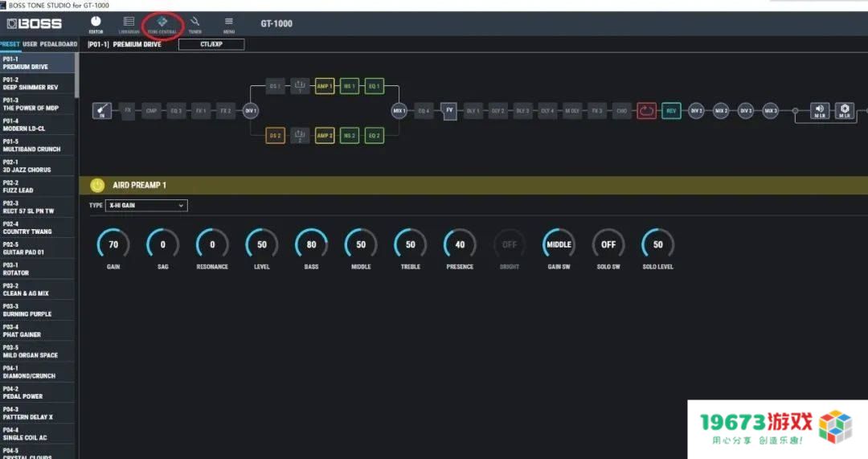Switch the GAIN SW middle control
Screen dimensions: 868x459
pos(559,244)
